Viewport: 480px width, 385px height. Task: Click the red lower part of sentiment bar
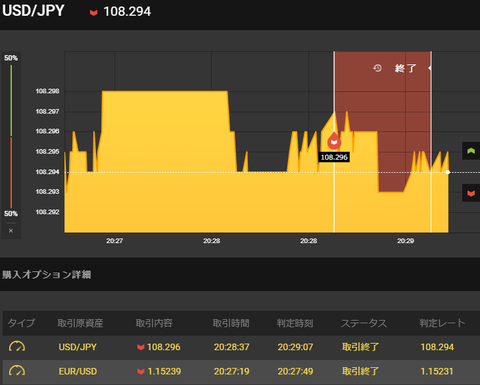(x=11, y=173)
